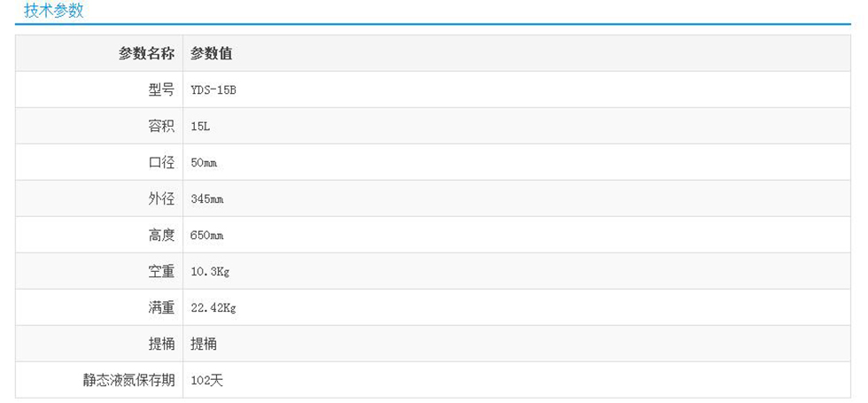Image resolution: width=868 pixels, height=403 pixels.
Task: Click the 静态液氮保存期 row label
Action: click(x=128, y=380)
